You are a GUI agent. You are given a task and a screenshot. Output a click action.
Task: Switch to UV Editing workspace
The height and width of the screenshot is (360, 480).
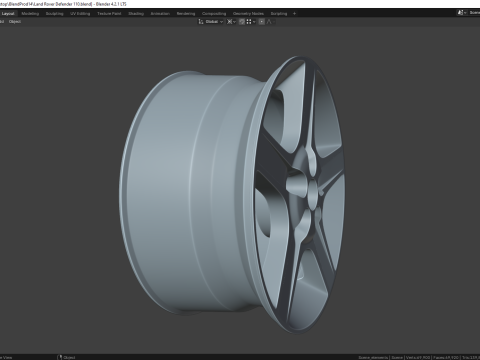click(80, 14)
